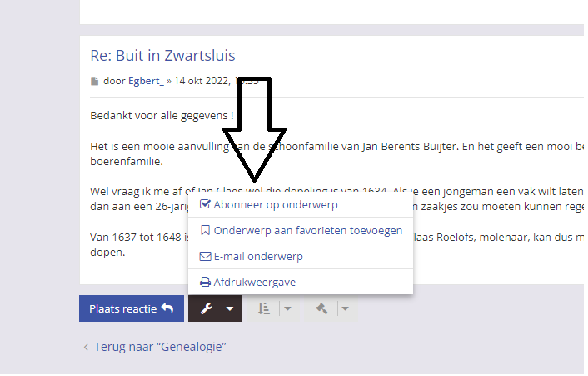588x376 pixels.
Task: Select E-mail onderwerp from the menu
Action: coord(301,256)
